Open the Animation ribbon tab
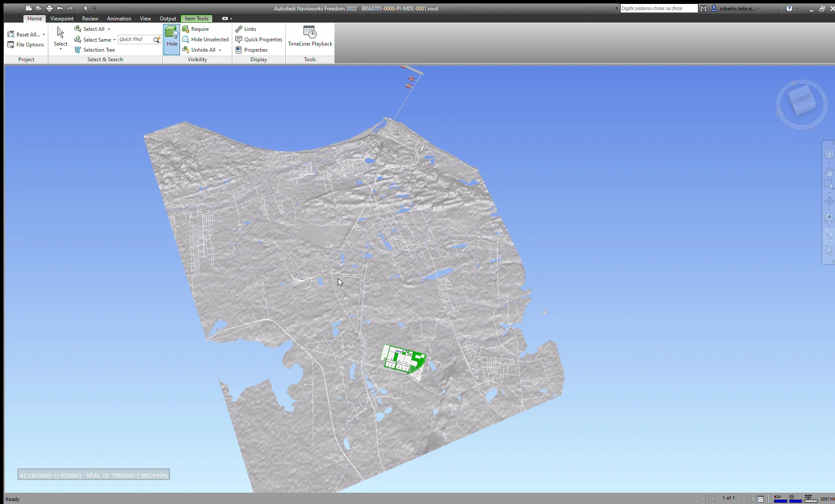Image resolution: width=835 pixels, height=504 pixels. (x=119, y=19)
